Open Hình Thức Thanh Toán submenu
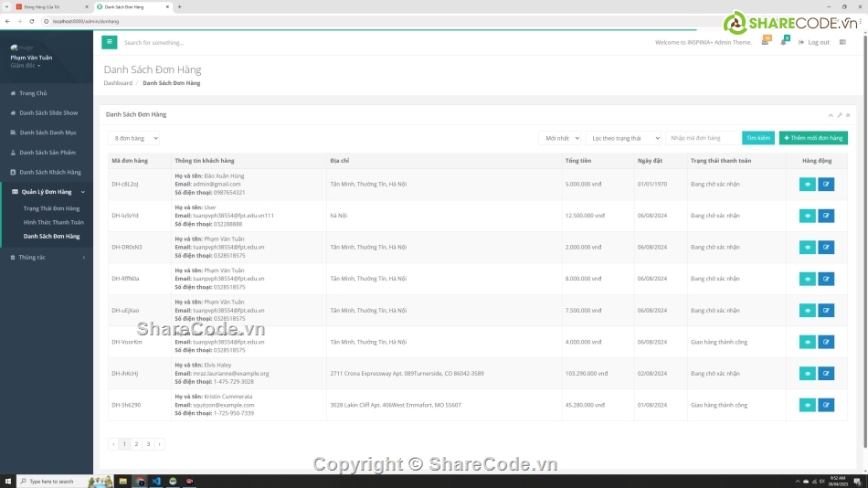This screenshot has width=868, height=488. point(54,222)
